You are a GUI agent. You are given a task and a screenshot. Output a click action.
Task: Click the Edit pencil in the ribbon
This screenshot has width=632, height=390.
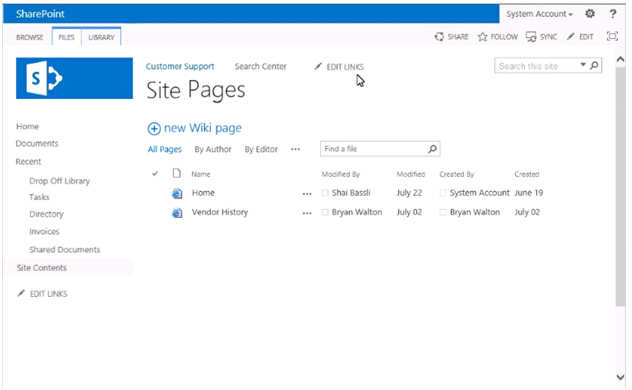pyautogui.click(x=570, y=37)
